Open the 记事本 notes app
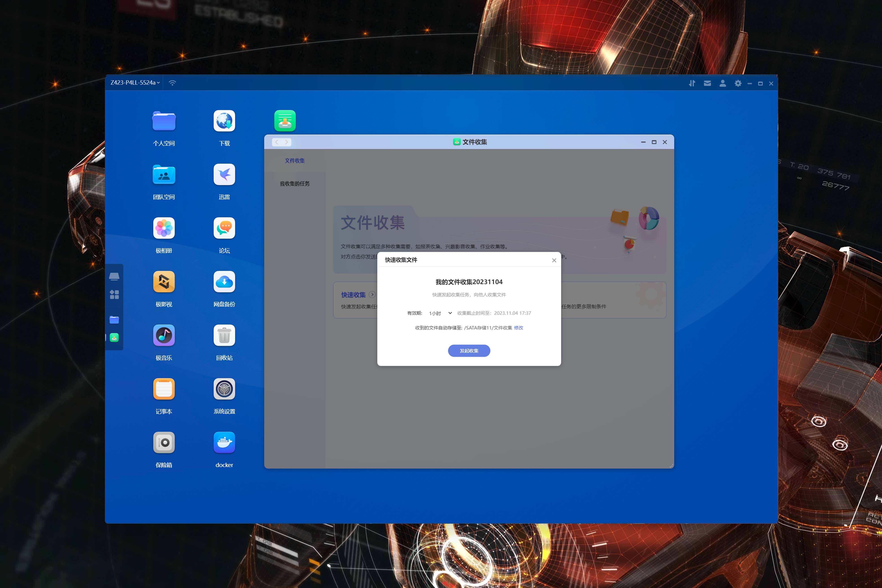The image size is (882, 588). pyautogui.click(x=164, y=389)
